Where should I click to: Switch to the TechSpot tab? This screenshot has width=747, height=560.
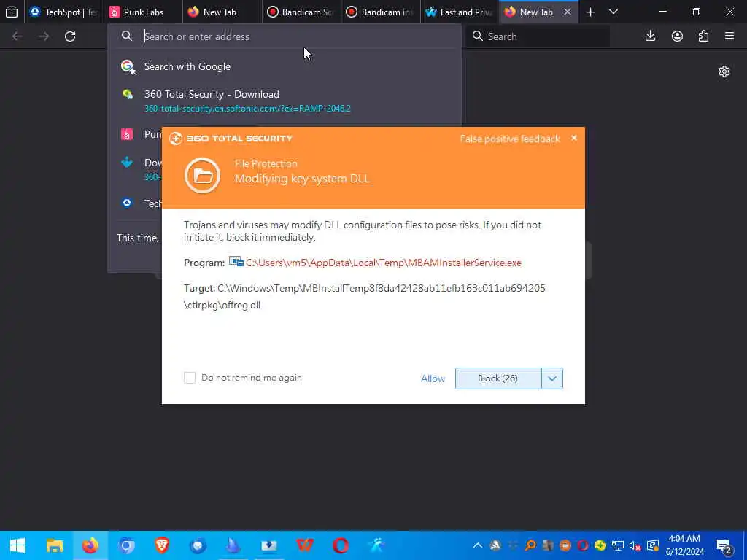64,12
